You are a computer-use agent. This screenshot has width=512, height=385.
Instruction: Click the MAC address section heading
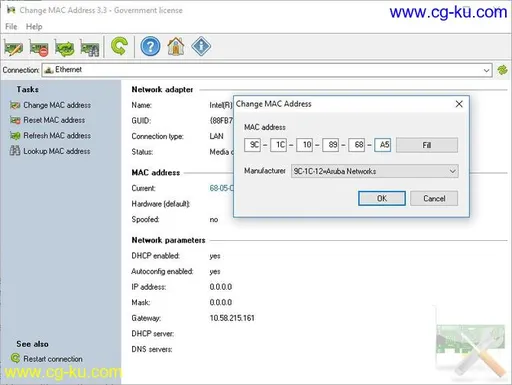pyautogui.click(x=156, y=173)
